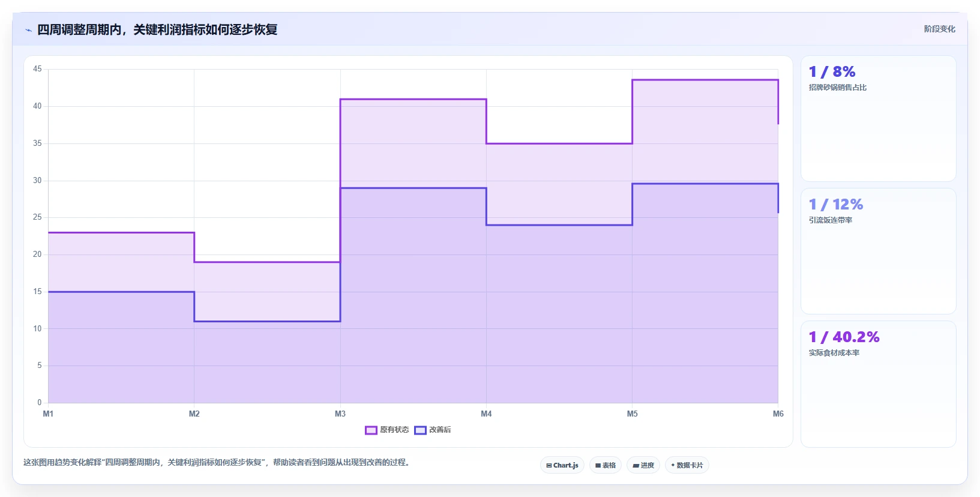Click the 阶段变化 label in header

click(939, 29)
